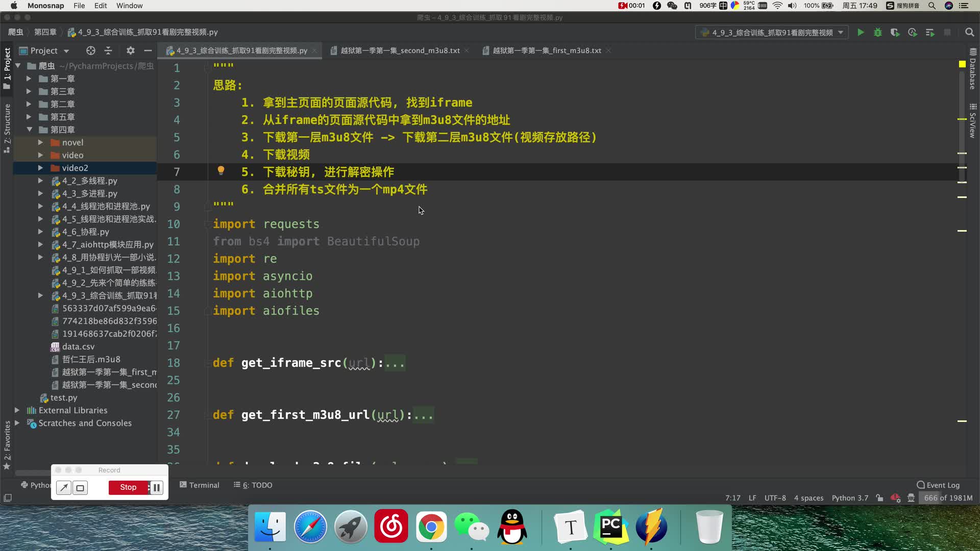The image size is (980, 551).
Task: Open Safari from the Dock
Action: click(x=310, y=527)
